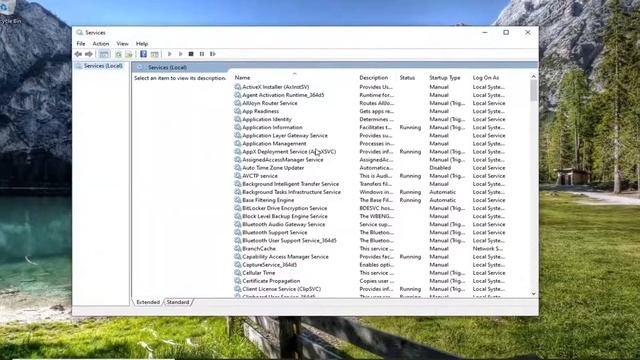
Task: Select Background Tasks Infrastructure Service
Action: 291,192
